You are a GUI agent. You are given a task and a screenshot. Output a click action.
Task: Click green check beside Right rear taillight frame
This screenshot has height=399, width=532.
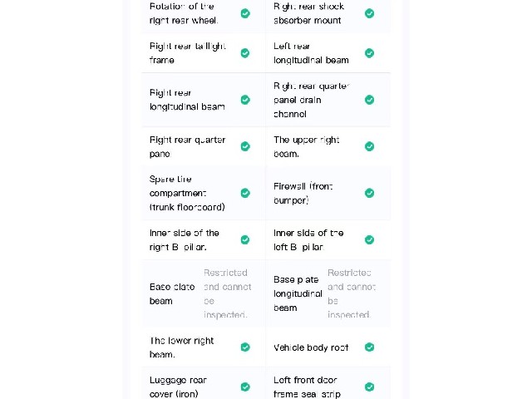point(245,53)
